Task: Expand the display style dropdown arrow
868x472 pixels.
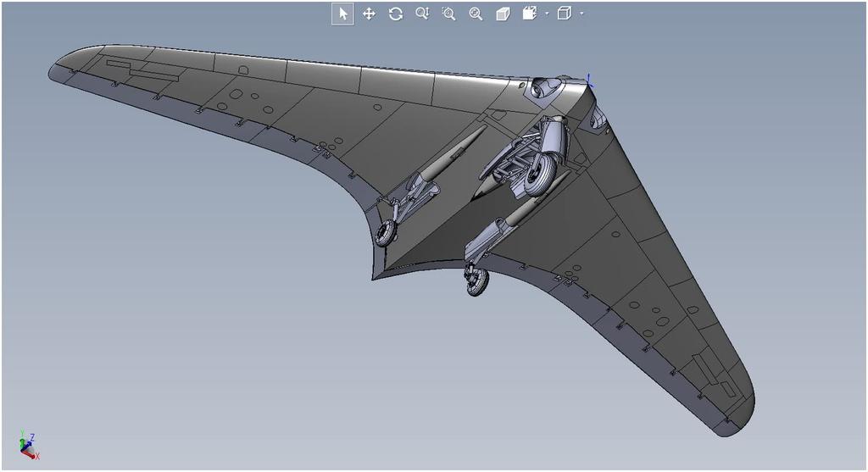Action: (581, 14)
